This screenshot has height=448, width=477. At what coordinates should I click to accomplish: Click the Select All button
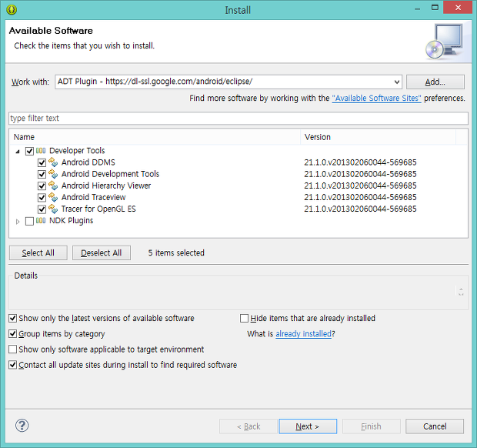pyautogui.click(x=38, y=252)
